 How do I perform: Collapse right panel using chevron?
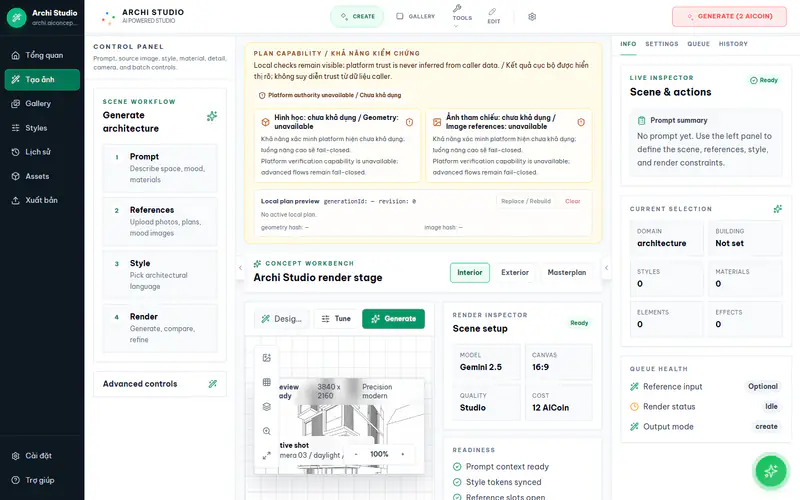tap(606, 268)
